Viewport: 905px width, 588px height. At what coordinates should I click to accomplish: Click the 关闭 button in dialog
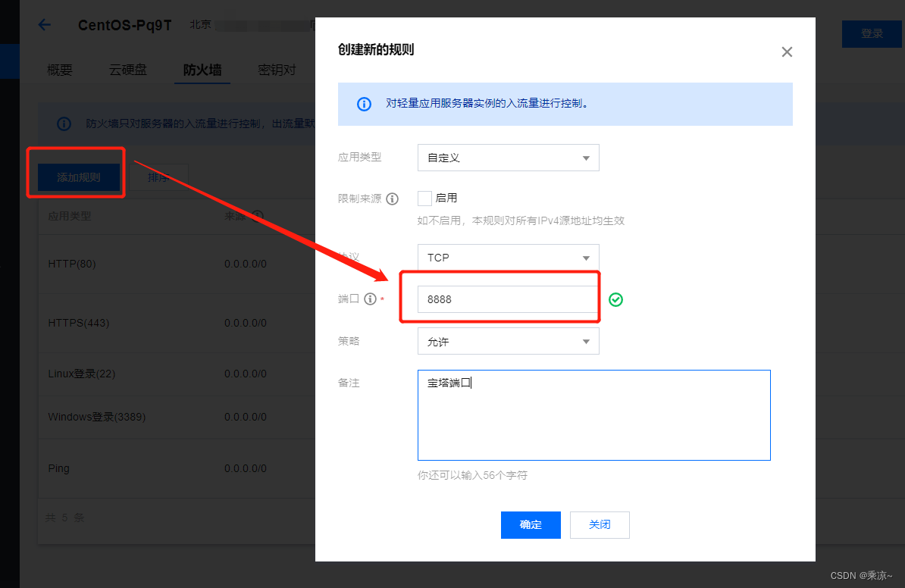click(600, 524)
